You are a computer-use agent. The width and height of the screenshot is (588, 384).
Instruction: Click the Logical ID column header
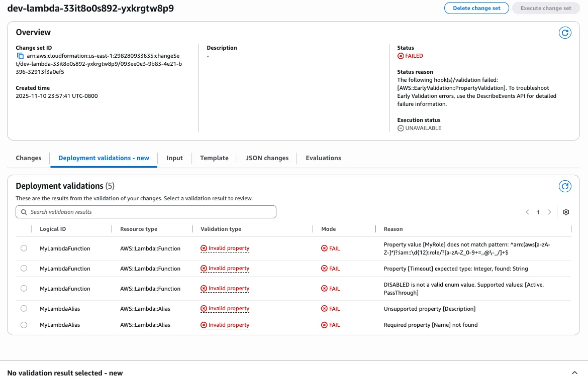53,229
